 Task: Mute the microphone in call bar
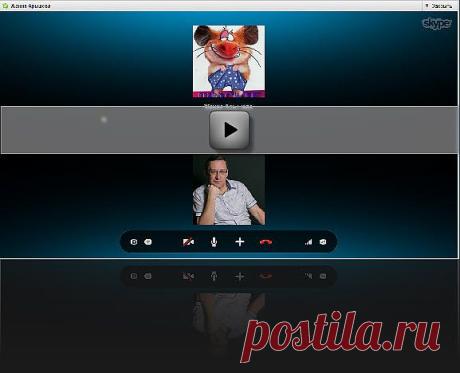tap(214, 242)
